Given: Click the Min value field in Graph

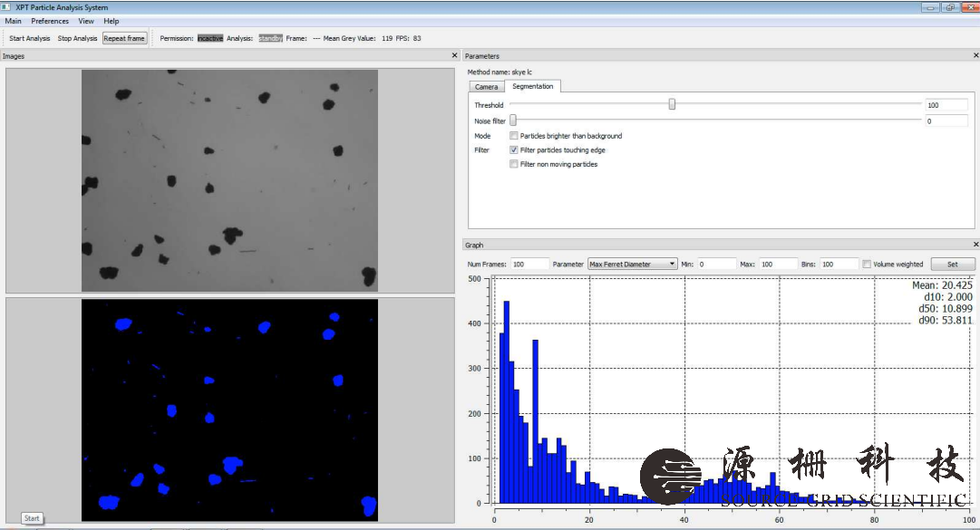Looking at the screenshot, I should pos(716,264).
